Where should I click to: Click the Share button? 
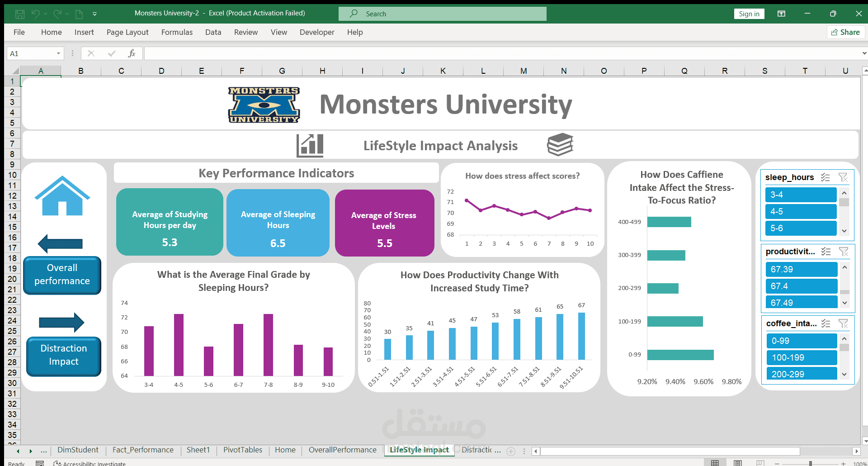tap(846, 32)
